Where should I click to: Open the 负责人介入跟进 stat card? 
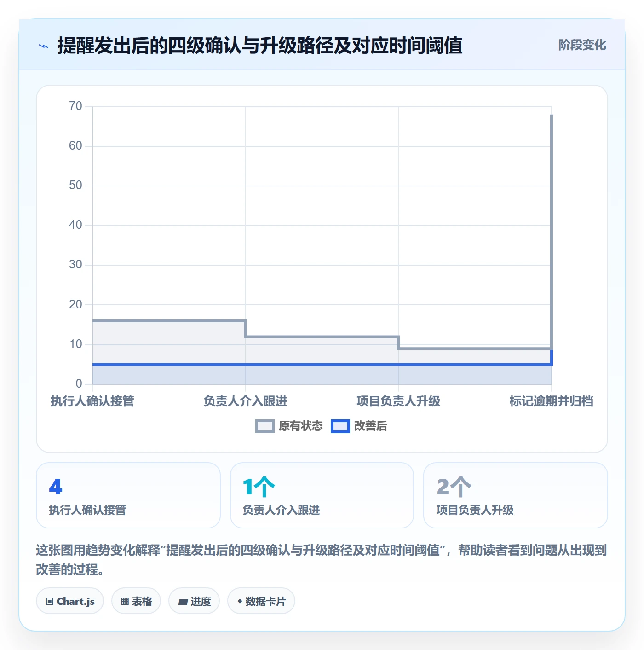pos(322,495)
